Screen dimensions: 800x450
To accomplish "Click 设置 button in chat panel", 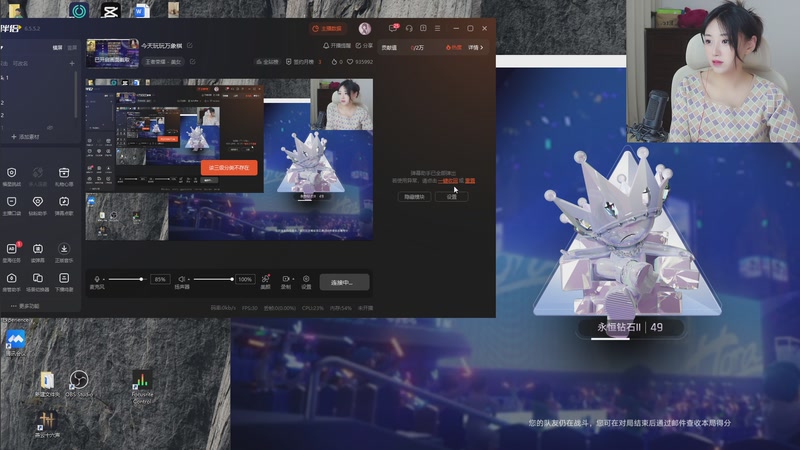I will point(452,196).
